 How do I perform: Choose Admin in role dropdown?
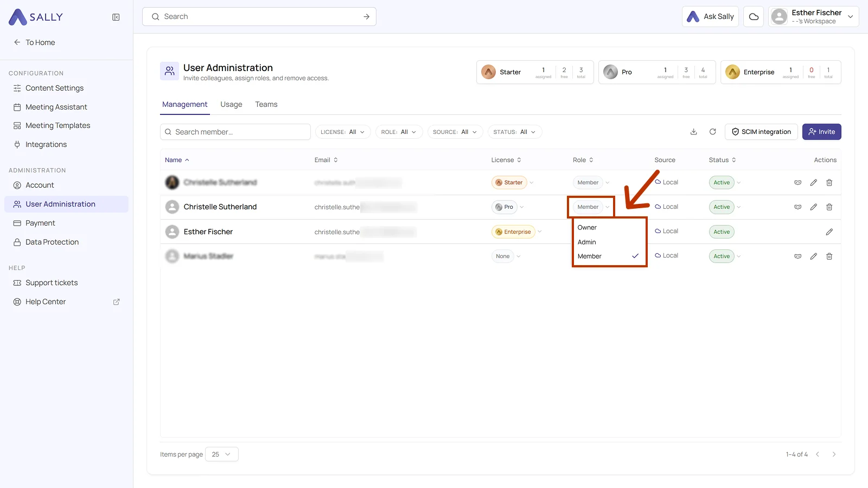click(609, 242)
